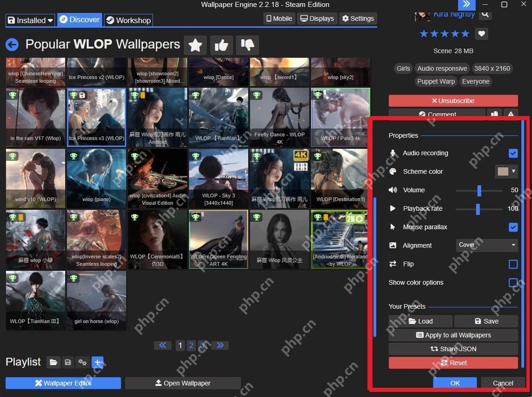Click the Volume speaker icon
Viewport: 532px width, 397px height.
392,190
